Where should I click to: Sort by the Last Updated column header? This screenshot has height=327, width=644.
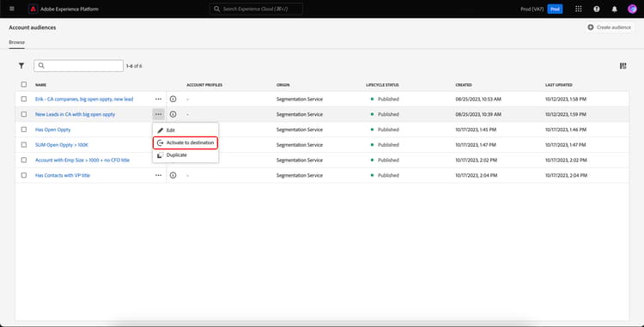coord(559,85)
